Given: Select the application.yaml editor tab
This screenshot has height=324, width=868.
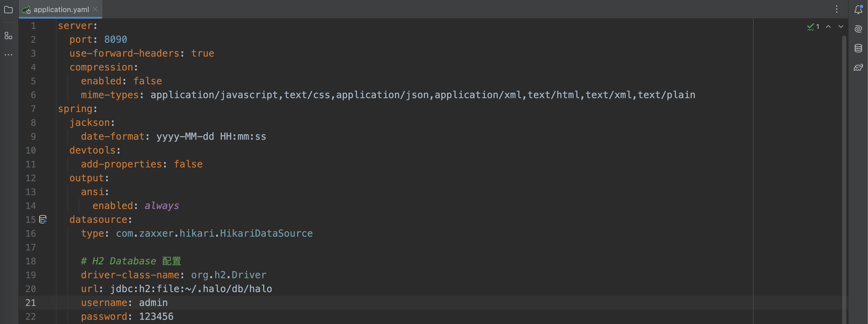Looking at the screenshot, I should point(61,9).
